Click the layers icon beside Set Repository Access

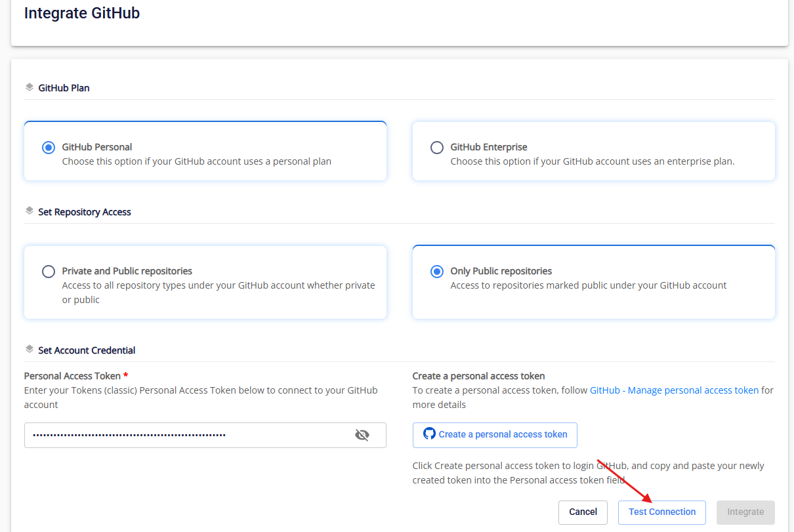click(30, 211)
